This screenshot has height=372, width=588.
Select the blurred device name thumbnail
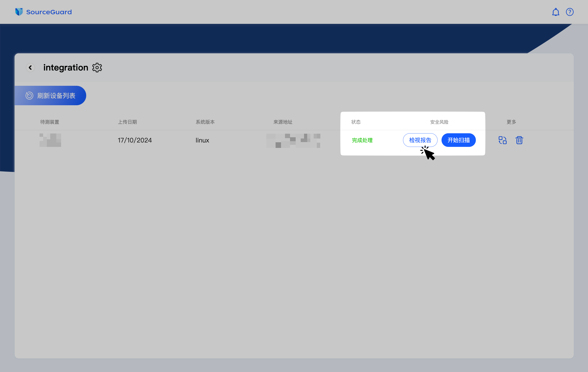pyautogui.click(x=50, y=140)
